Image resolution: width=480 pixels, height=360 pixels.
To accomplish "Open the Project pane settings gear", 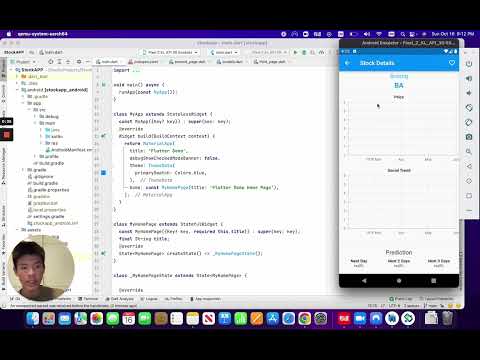I will point(79,62).
